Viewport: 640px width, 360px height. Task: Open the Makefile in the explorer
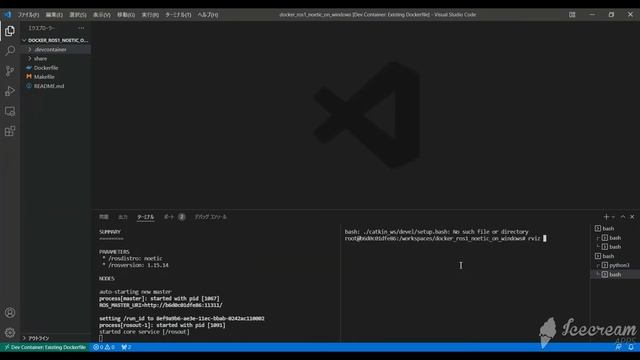[56, 77]
